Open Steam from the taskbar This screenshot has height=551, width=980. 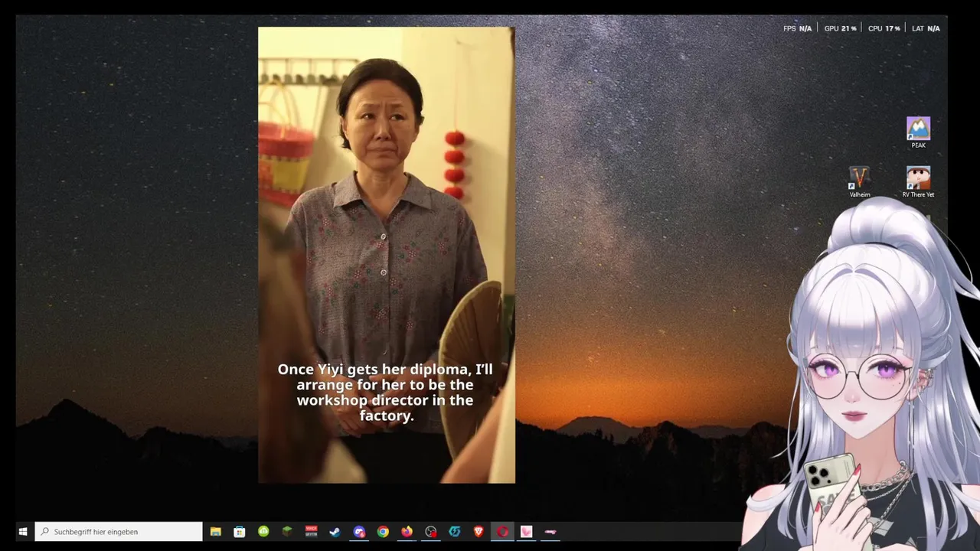pos(335,531)
